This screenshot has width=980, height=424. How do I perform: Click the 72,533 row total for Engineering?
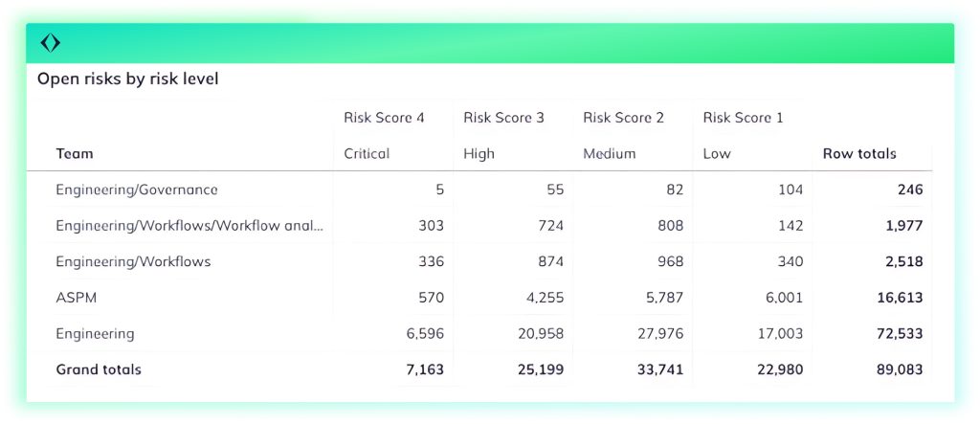tap(900, 334)
